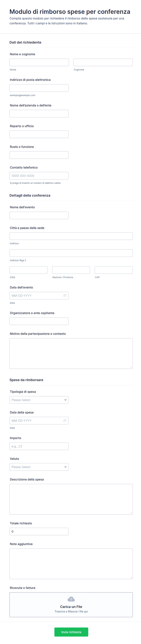Click the Reparto o ufficio input

click(39, 134)
